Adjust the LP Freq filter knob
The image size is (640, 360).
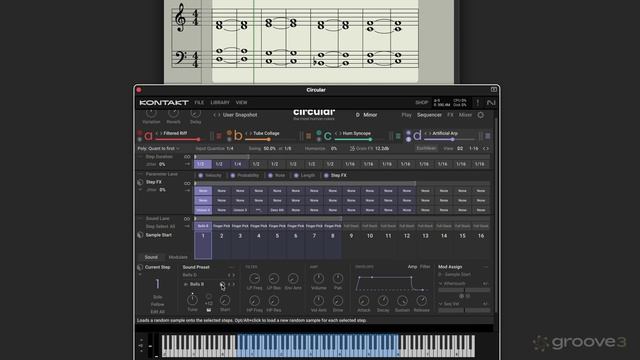click(254, 279)
